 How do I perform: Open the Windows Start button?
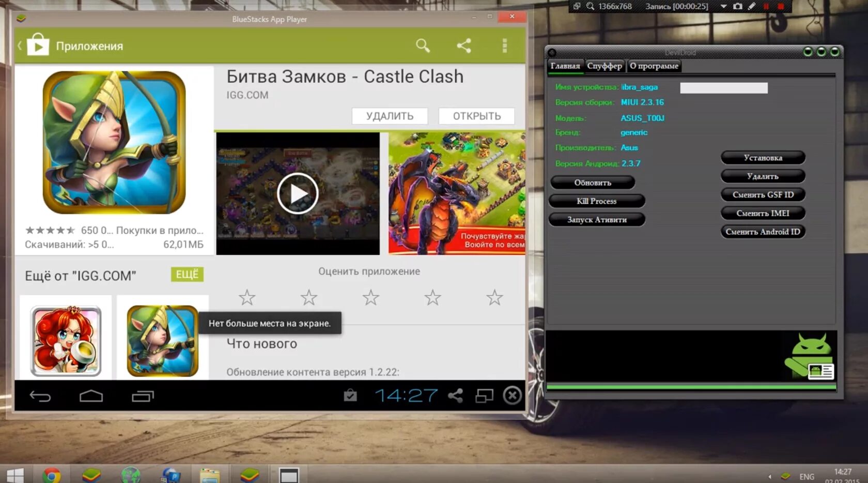15,475
